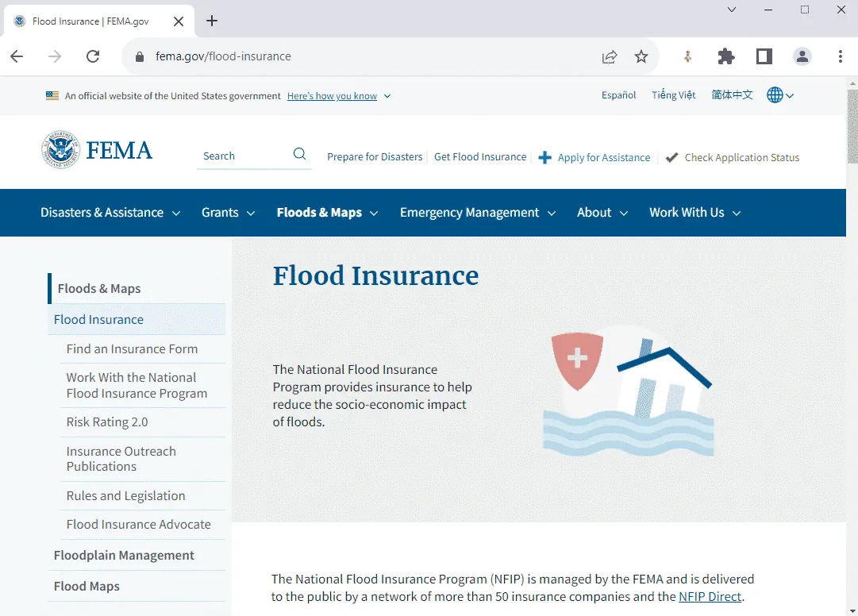Open Prepare for Disasters link
This screenshot has height=616, width=858.
pyautogui.click(x=375, y=157)
